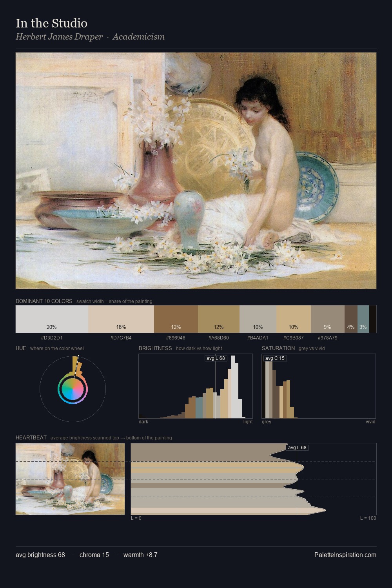Click the heartbeat brightness profile chart
The image size is (392, 588).
pyautogui.click(x=254, y=479)
